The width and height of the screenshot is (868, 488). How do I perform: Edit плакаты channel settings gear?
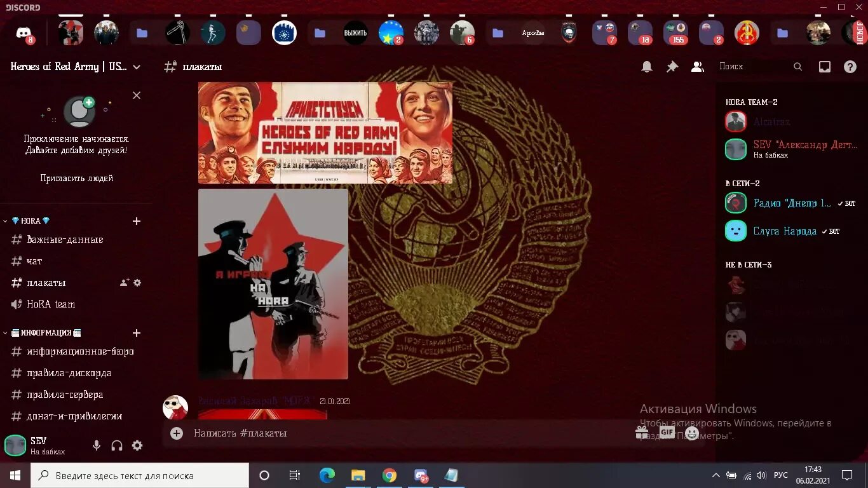pyautogui.click(x=137, y=283)
